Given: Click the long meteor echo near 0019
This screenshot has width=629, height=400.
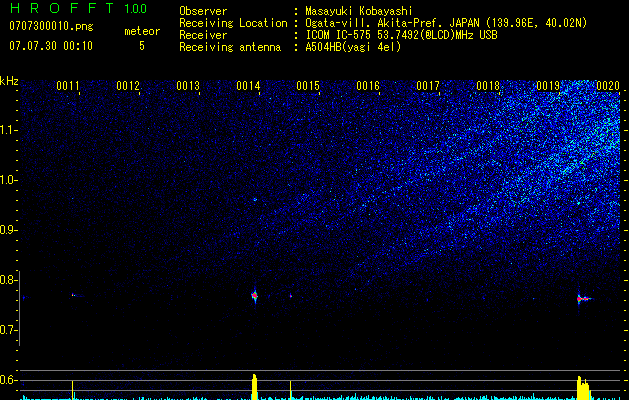Looking at the screenshot, I should [x=584, y=299].
